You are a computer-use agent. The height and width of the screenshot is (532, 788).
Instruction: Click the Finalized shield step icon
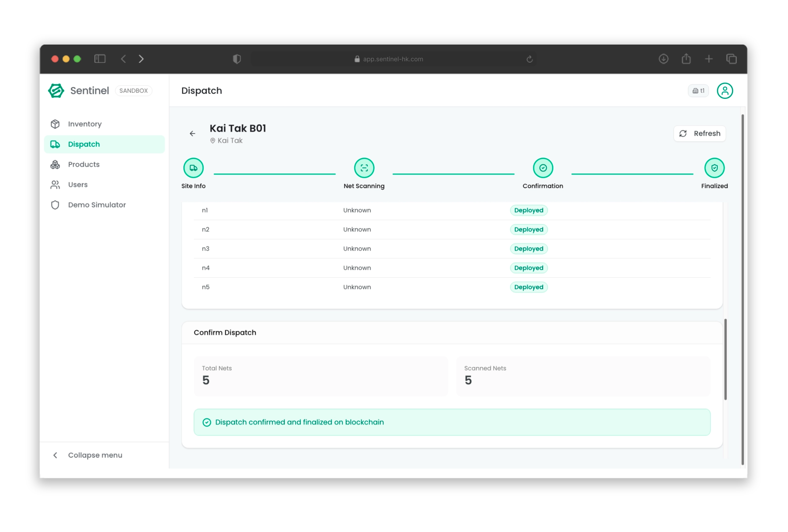[714, 168]
